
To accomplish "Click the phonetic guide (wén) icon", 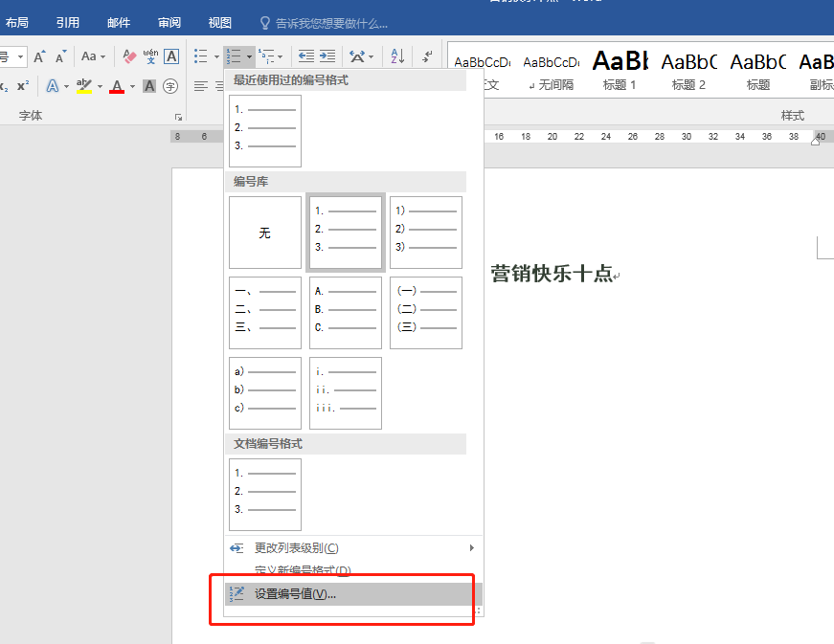I will tap(150, 56).
